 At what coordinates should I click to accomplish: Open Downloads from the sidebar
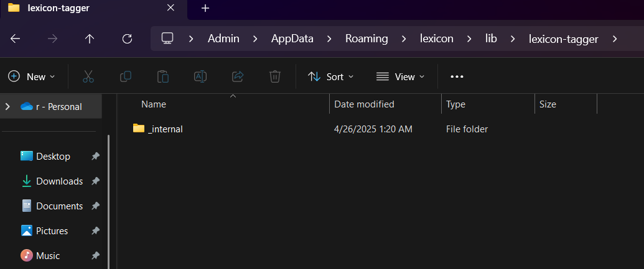point(59,181)
